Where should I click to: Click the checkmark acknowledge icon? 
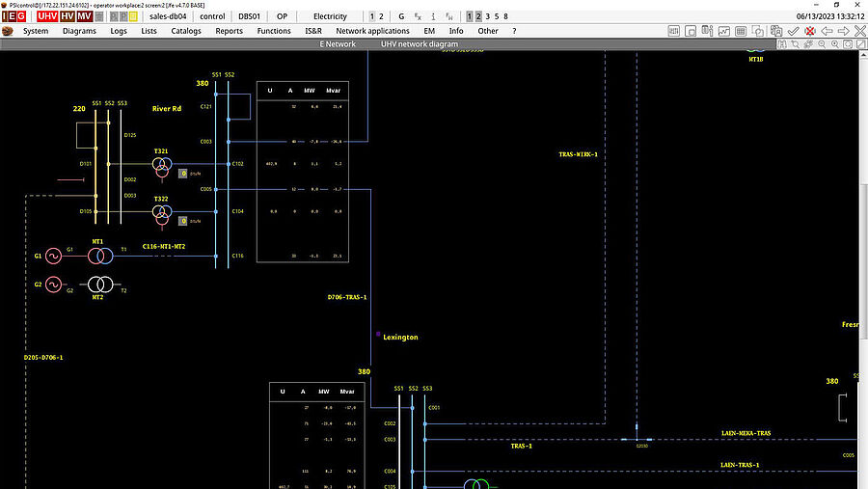tap(794, 31)
